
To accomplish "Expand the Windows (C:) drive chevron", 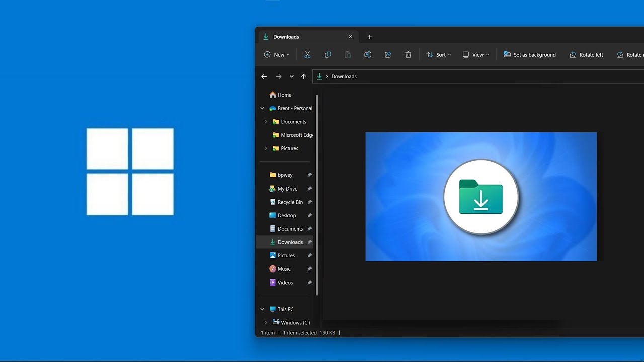I will click(x=266, y=323).
